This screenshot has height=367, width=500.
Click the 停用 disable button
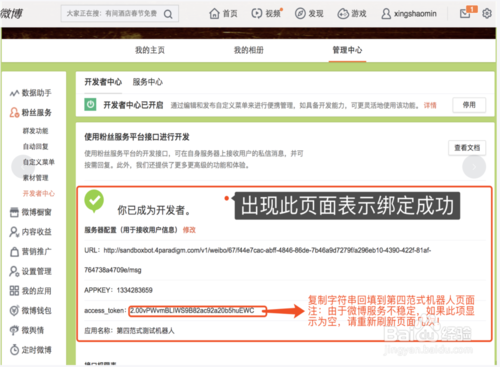click(469, 105)
